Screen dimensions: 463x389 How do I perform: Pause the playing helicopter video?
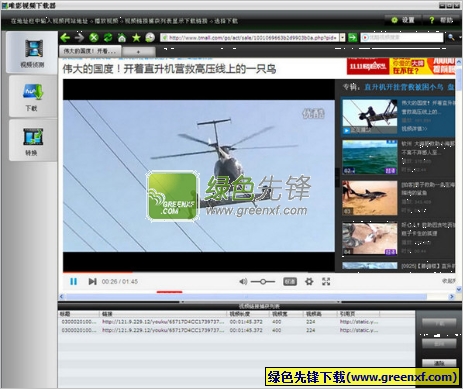[74, 282]
